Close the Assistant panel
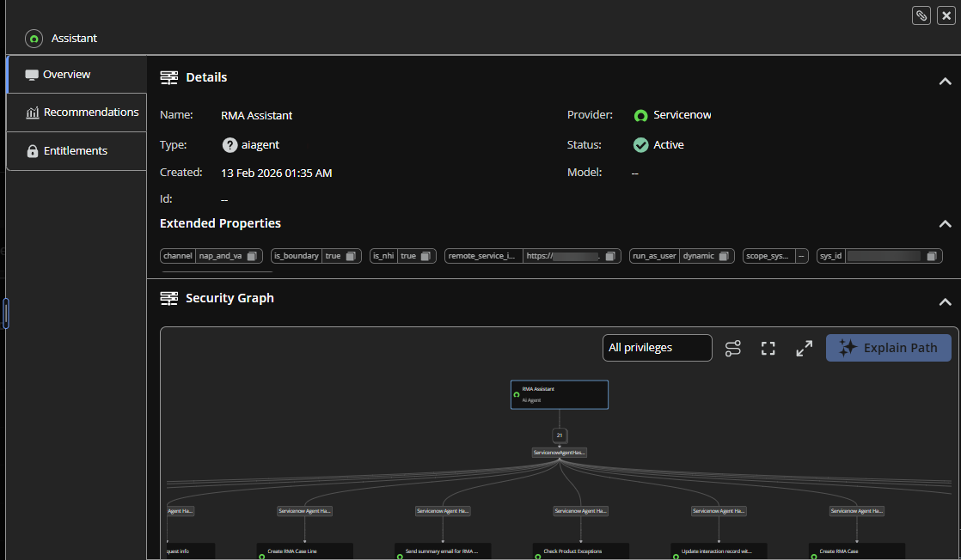 pos(946,15)
